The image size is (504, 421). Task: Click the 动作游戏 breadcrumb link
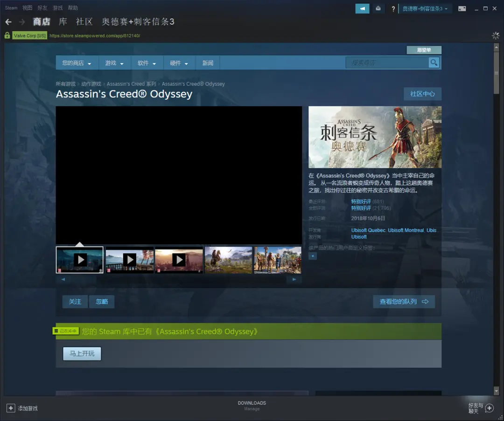91,84
